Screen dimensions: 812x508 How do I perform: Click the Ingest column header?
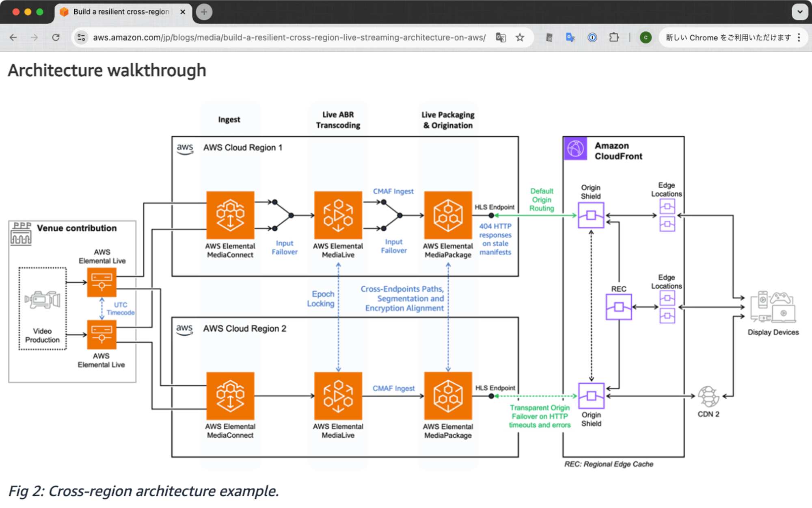tap(229, 119)
